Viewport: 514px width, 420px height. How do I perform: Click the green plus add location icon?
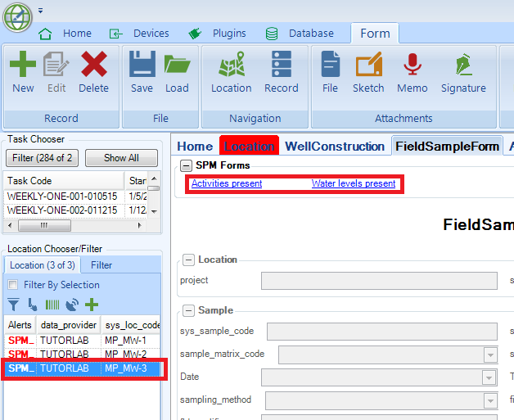click(92, 305)
